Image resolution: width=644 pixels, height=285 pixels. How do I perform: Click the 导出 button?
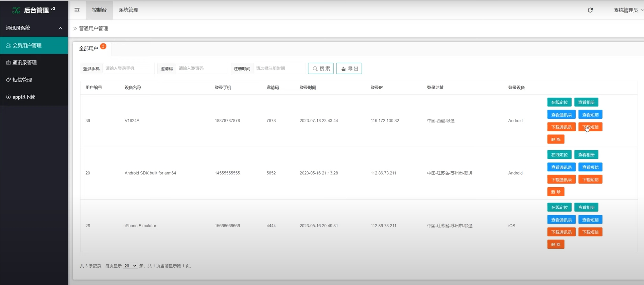point(349,69)
